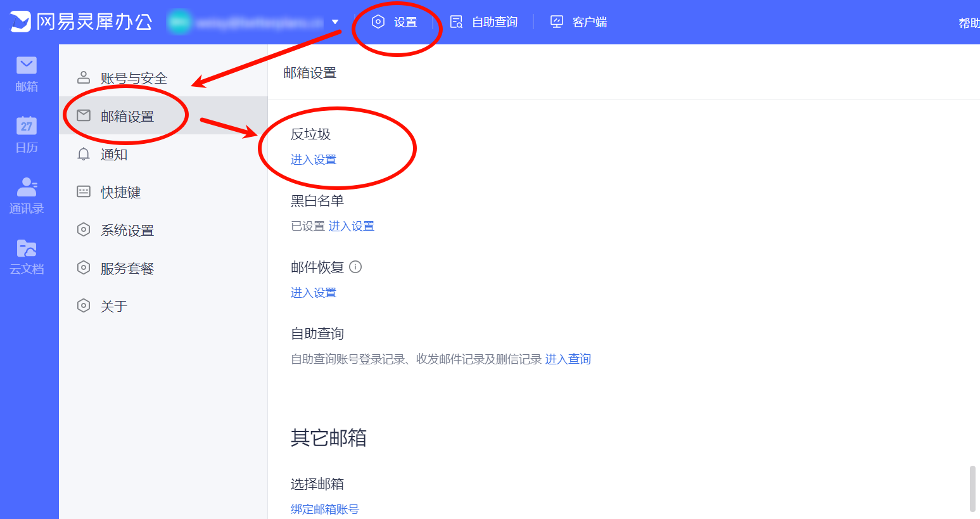Open the 日历 calendar icon
This screenshot has height=519, width=980.
(27, 125)
